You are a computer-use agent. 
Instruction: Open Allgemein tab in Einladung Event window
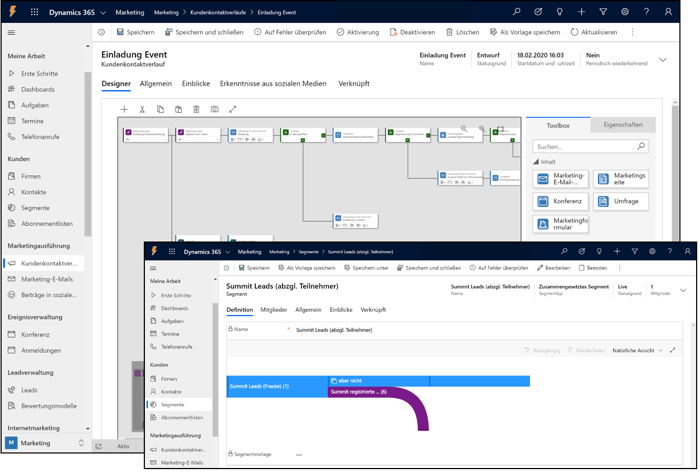(156, 83)
